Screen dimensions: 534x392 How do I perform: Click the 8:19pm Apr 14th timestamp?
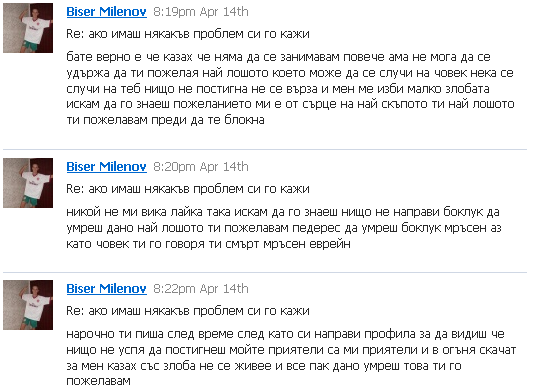point(201,12)
